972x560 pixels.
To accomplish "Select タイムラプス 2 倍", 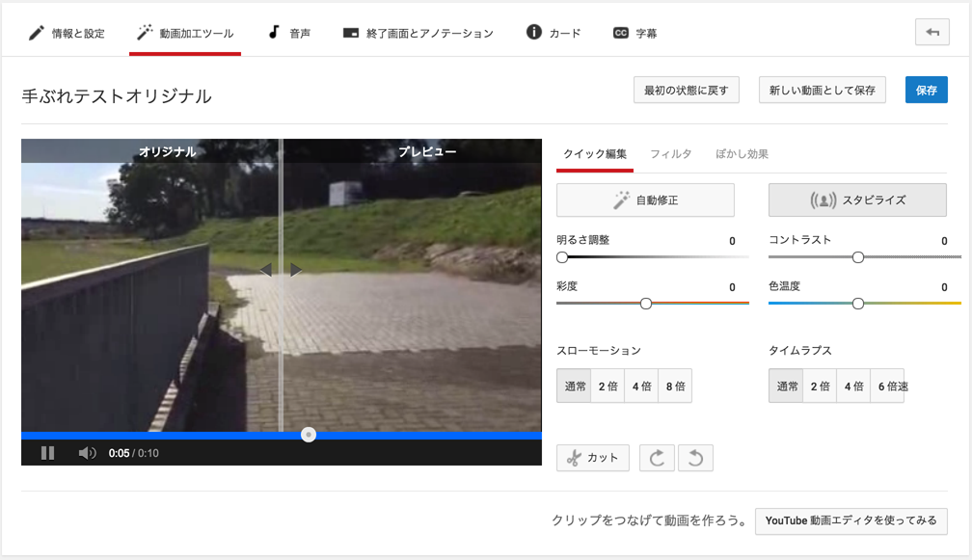I will [820, 386].
